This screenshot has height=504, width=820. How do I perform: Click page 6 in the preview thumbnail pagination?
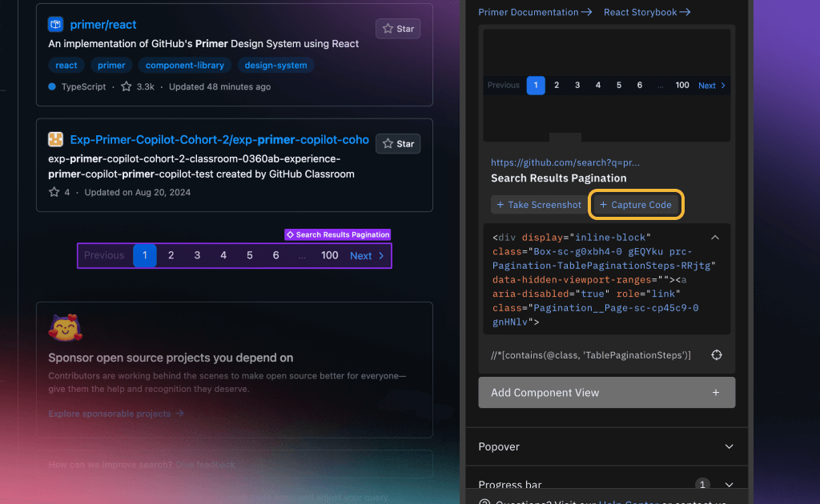pyautogui.click(x=640, y=85)
